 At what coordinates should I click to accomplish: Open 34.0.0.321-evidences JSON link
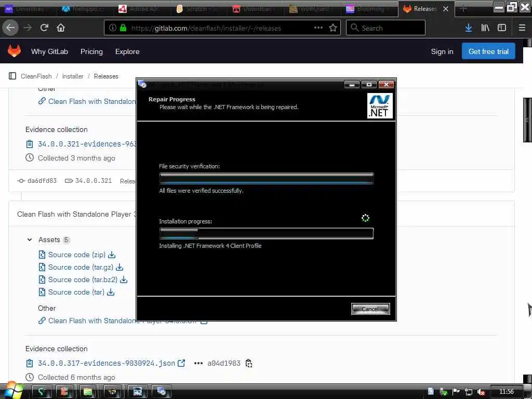coord(87,144)
